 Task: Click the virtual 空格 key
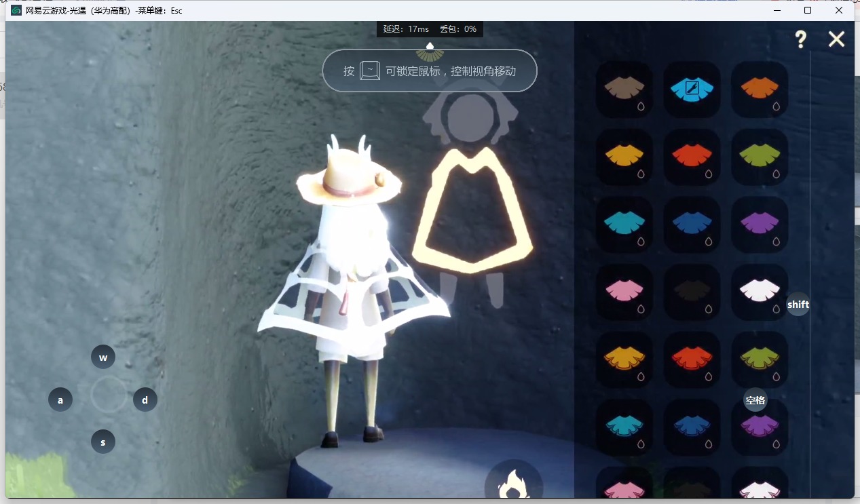click(x=755, y=400)
